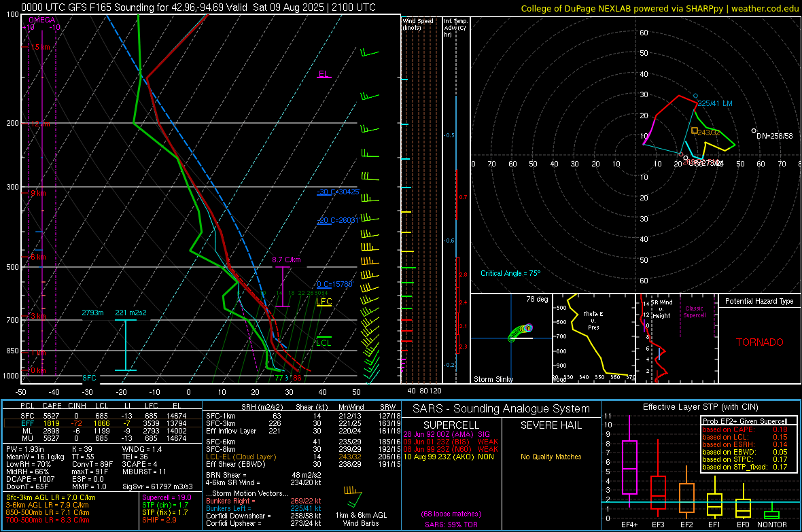Select the yellow LFC marker on the skew-T
Viewport: 802px width, 532px height.
point(324,302)
